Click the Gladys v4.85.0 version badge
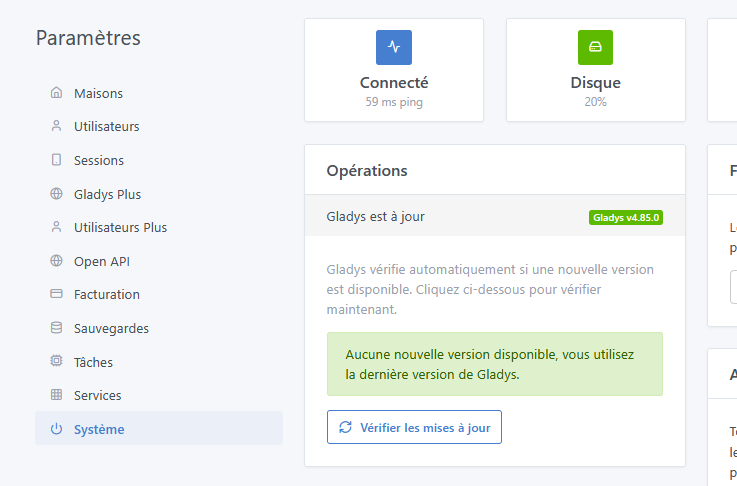The height and width of the screenshot is (486, 737). coord(626,218)
